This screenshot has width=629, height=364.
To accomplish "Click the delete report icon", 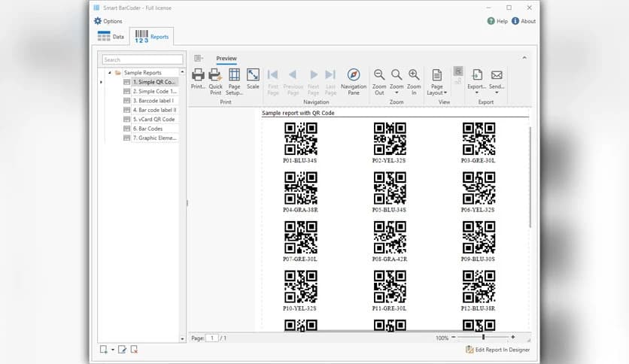I will coord(134,350).
